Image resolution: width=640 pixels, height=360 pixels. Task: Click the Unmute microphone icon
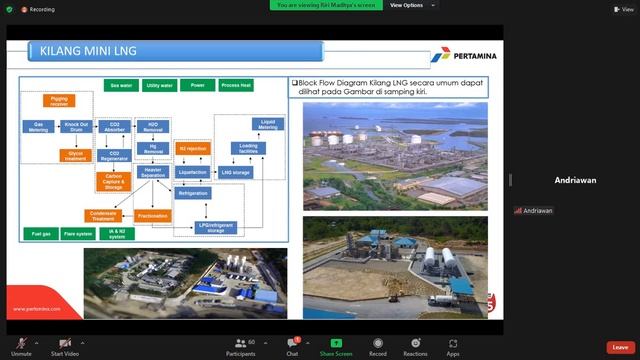pos(21,343)
